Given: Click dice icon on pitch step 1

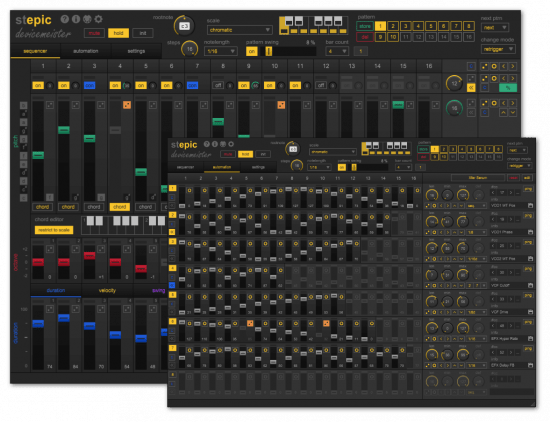Looking at the screenshot, I should tap(50, 105).
